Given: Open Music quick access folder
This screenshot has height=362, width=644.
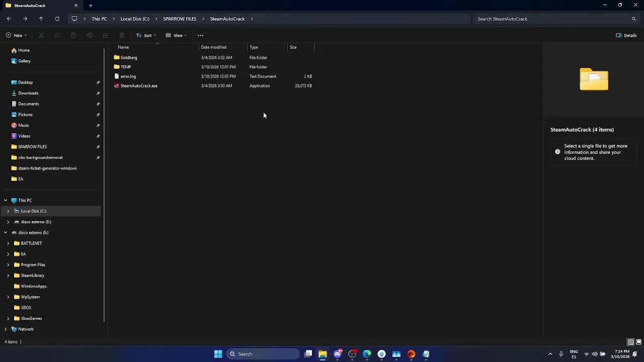Looking at the screenshot, I should pos(24,125).
